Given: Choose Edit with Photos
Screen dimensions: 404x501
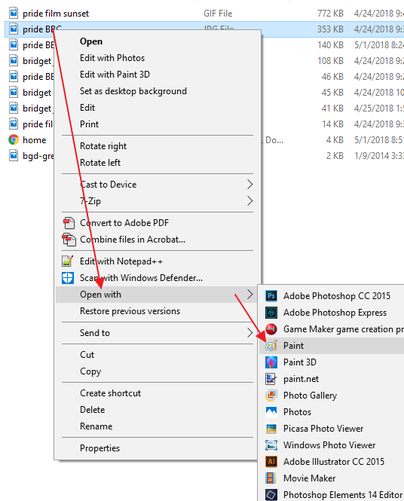Looking at the screenshot, I should pos(112,58).
